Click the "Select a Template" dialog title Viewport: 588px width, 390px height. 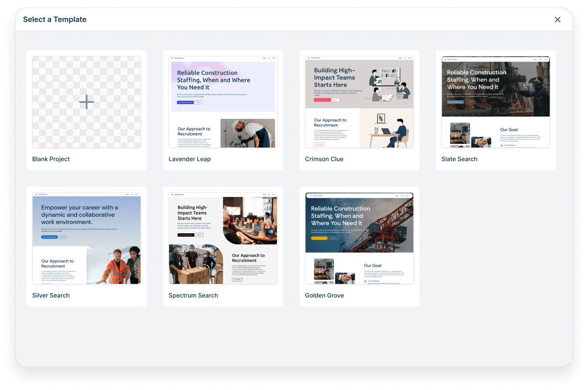tap(55, 19)
